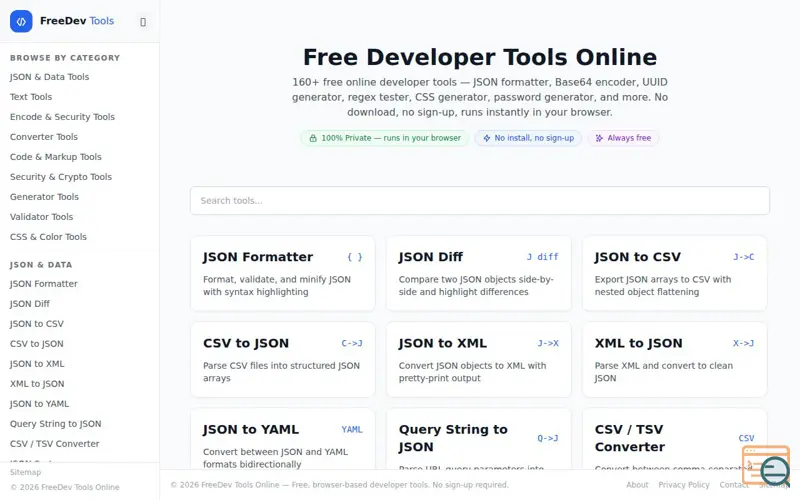Click the YAML icon on JSON to YAML card
The height and width of the screenshot is (500, 800).
click(352, 430)
